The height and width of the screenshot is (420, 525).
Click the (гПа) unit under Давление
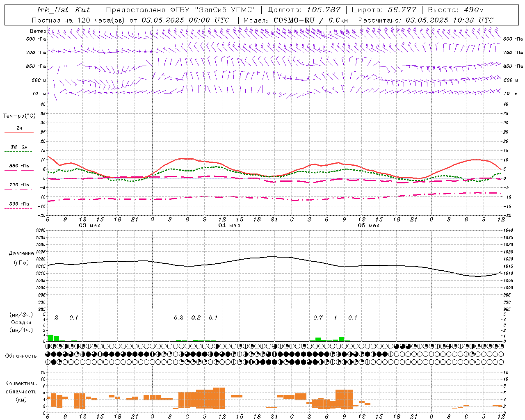[21, 263]
